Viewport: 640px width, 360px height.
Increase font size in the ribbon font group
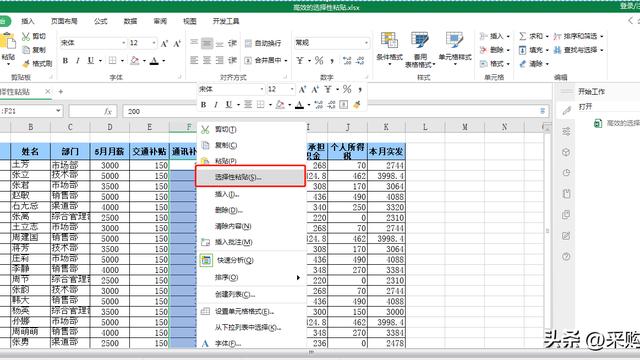(x=164, y=43)
